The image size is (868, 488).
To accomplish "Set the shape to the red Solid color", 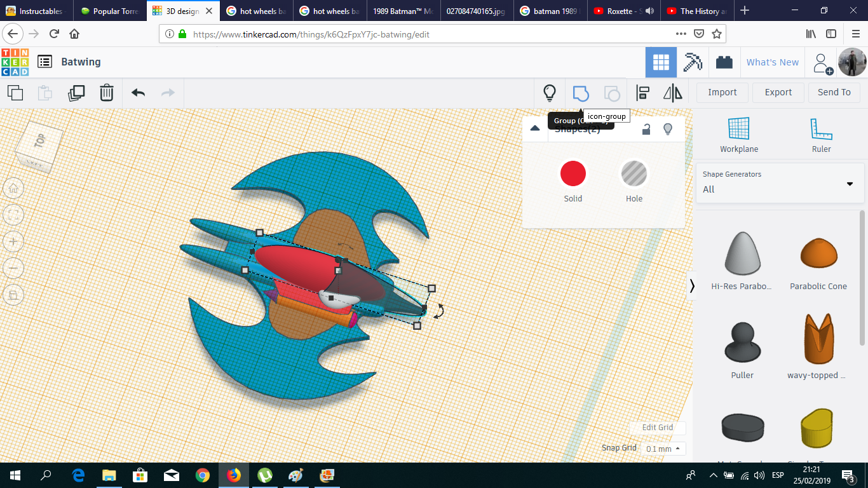I will pyautogui.click(x=573, y=174).
